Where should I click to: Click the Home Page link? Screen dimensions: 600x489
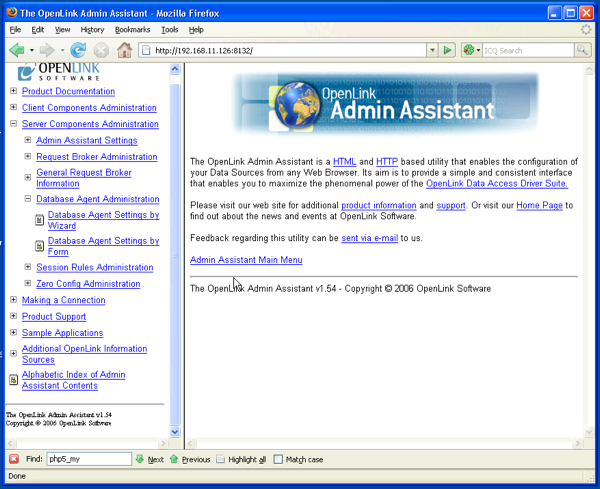coord(540,205)
